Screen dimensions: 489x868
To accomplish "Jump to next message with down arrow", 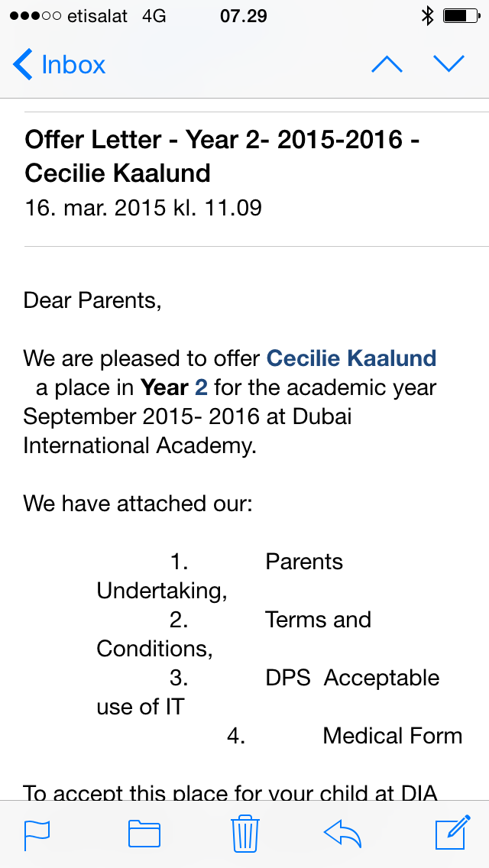I will 449,64.
